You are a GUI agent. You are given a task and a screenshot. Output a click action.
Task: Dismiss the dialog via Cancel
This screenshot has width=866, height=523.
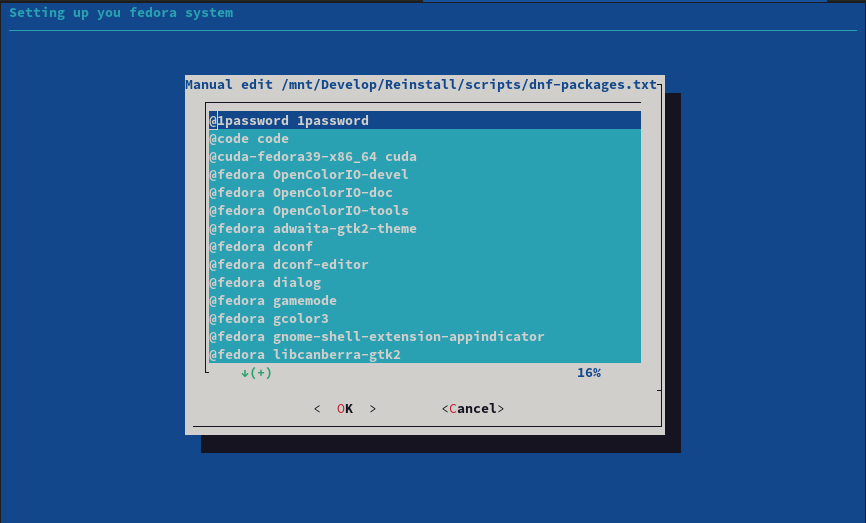[473, 409]
